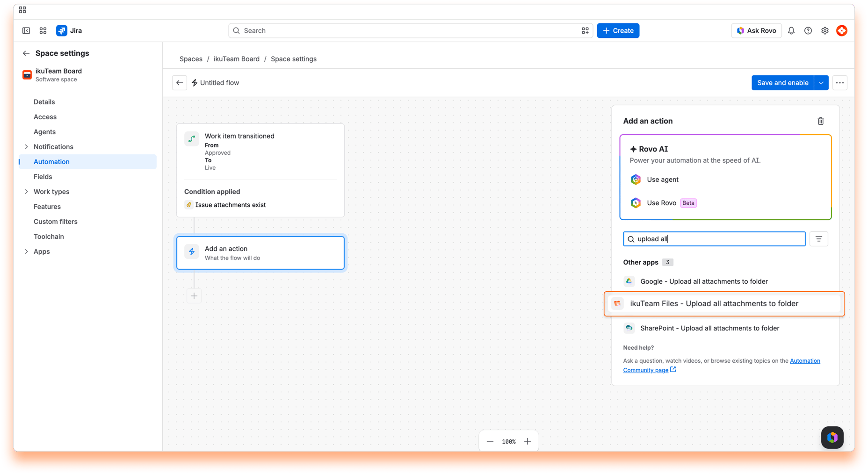This screenshot has height=474, width=868.
Task: Select the Add an action flow card
Action: [260, 253]
